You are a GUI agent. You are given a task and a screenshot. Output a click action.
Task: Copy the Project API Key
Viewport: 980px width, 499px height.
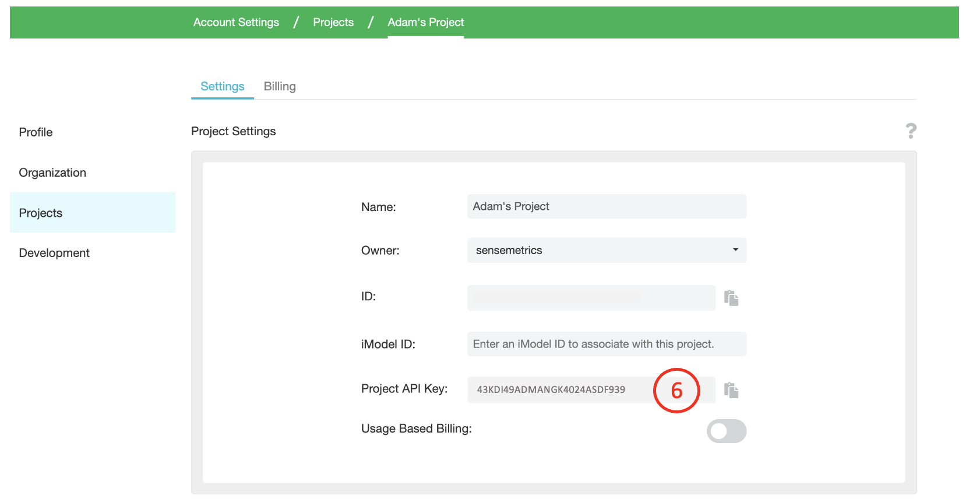pyautogui.click(x=731, y=390)
